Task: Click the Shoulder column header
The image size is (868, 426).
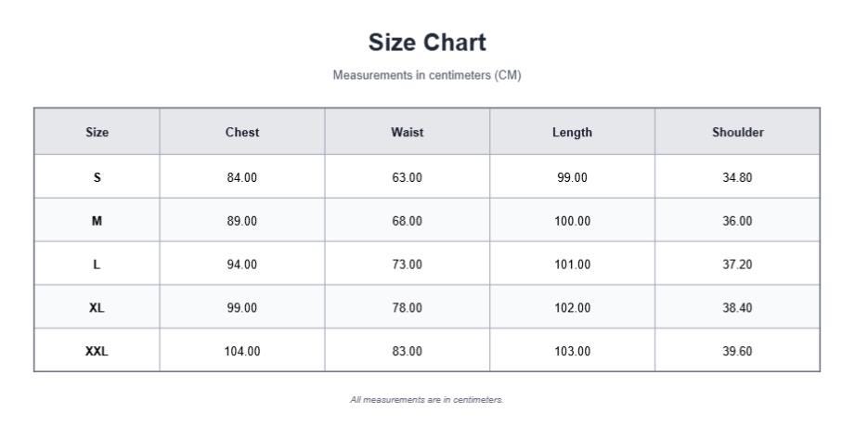Action: [x=737, y=132]
